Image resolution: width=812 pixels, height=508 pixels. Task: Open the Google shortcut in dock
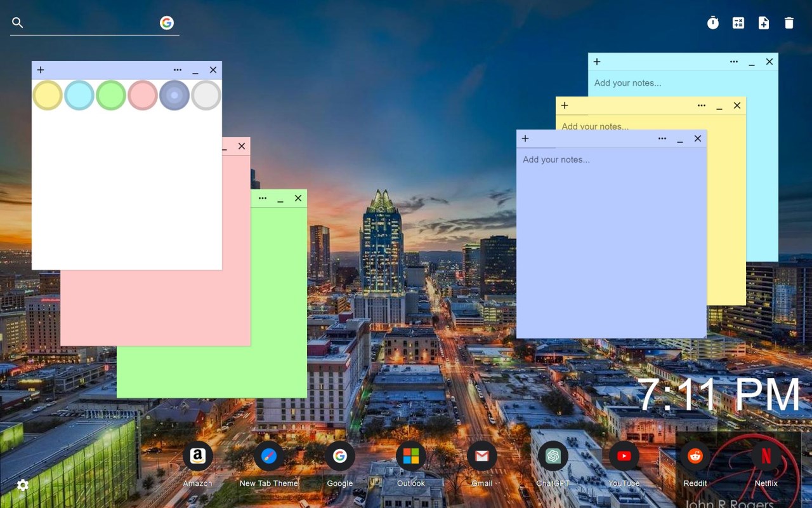click(x=340, y=456)
